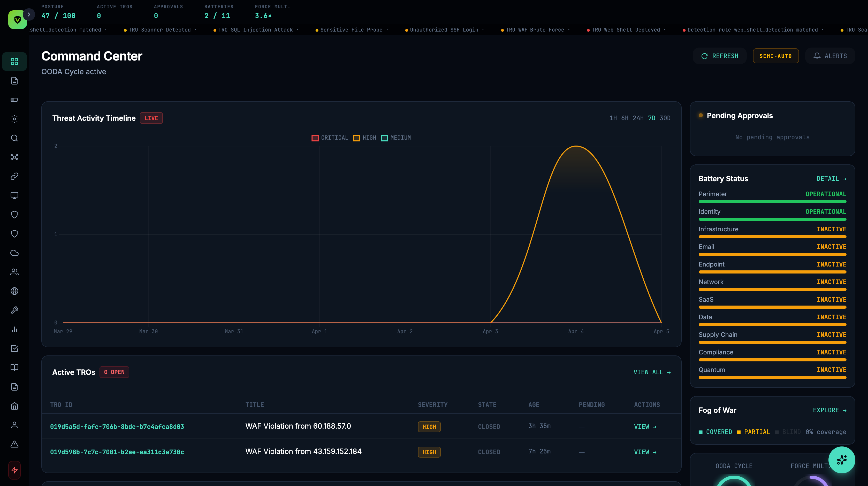
Task: Toggle the SEMI-AUTO mode button
Action: point(775,56)
